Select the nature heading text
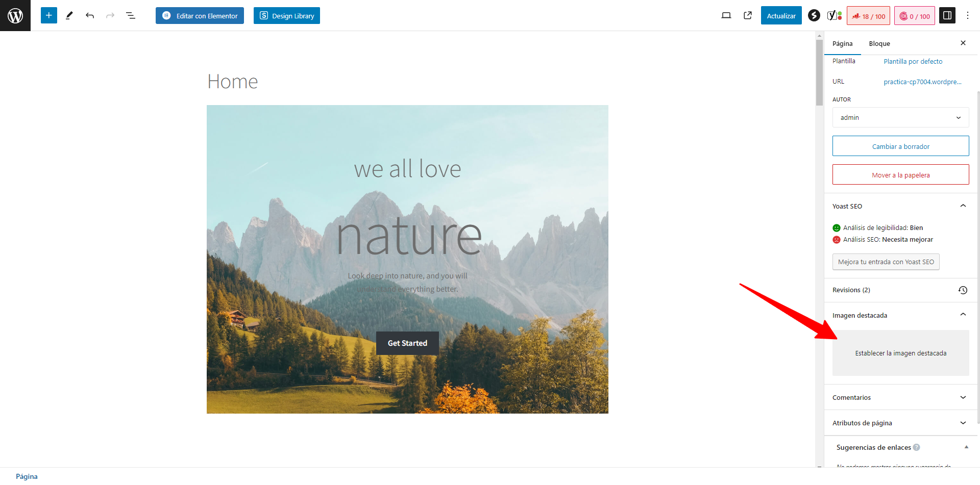 pos(408,237)
